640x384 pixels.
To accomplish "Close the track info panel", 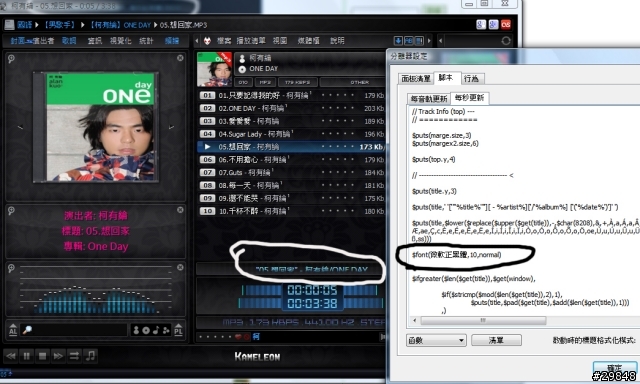I will [180, 210].
